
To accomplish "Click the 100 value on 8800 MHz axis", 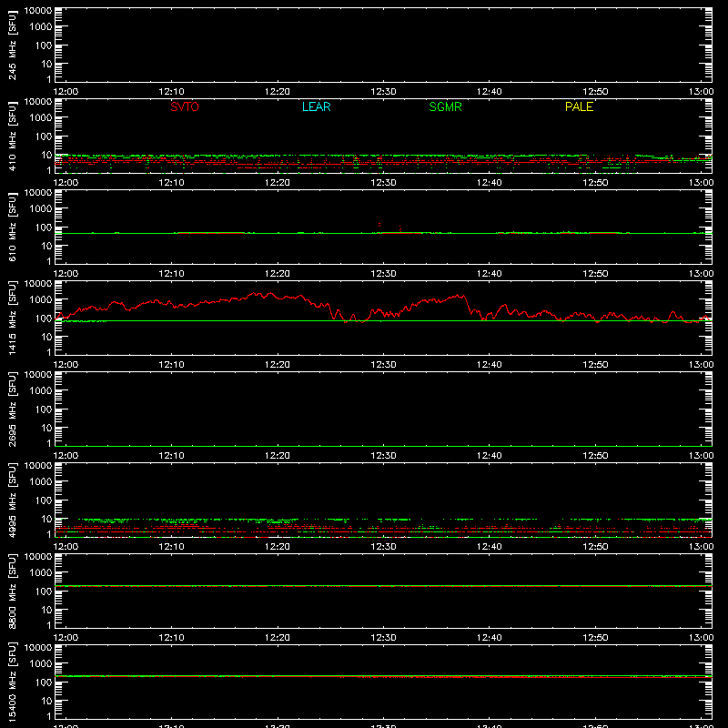I will (x=44, y=591).
